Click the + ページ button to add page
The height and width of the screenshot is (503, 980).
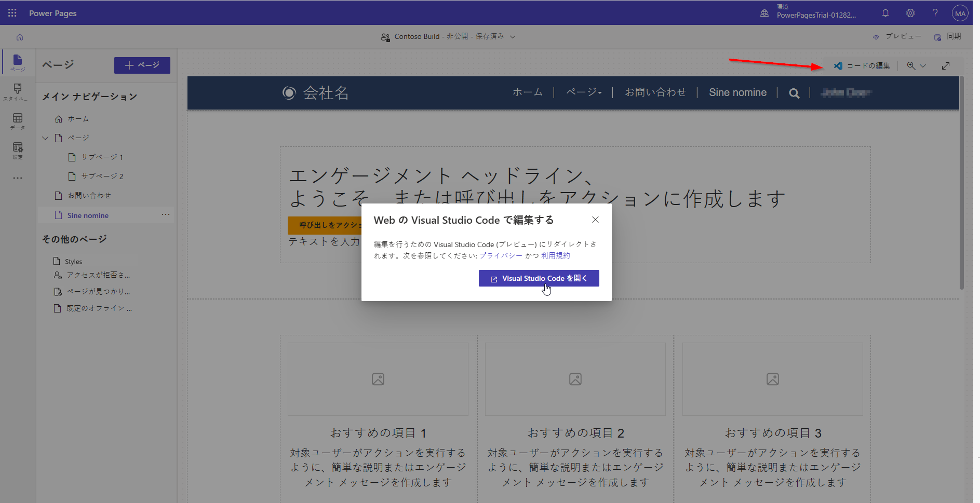point(142,65)
